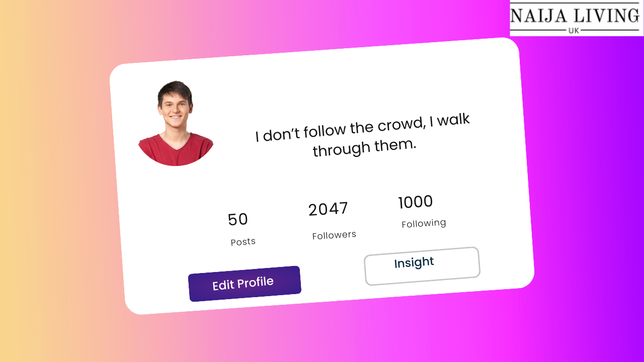Open the Posts label
644x362 pixels.
(243, 242)
